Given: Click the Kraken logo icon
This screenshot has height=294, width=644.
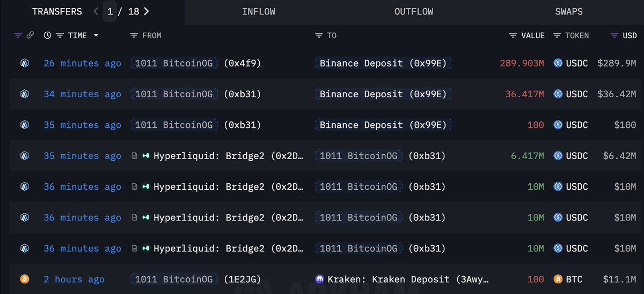Looking at the screenshot, I should click(319, 279).
